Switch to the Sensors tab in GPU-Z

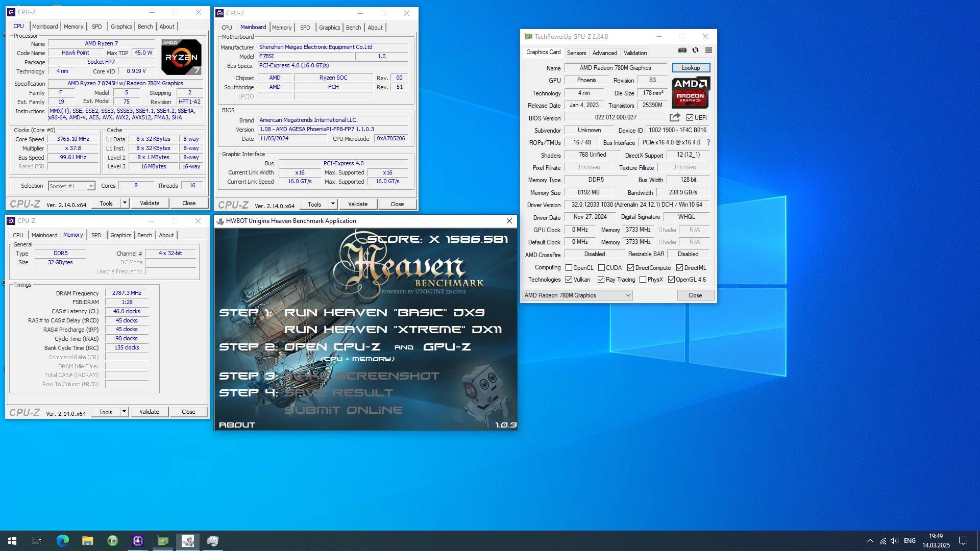click(x=576, y=53)
